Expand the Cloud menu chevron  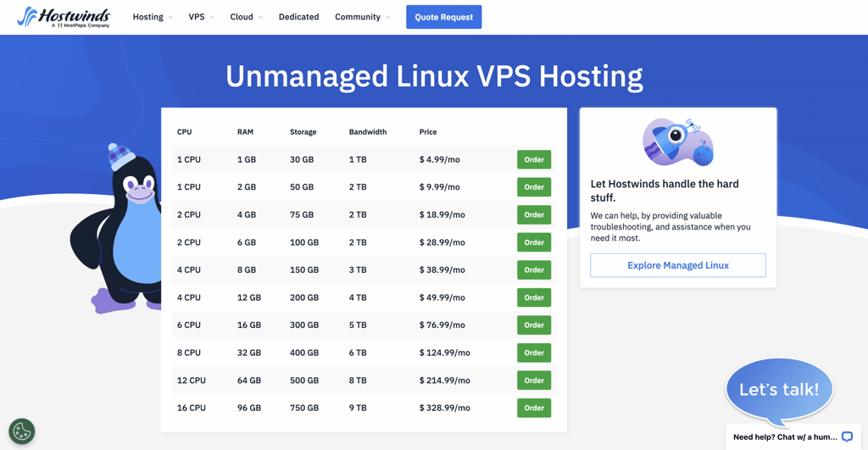(x=260, y=17)
